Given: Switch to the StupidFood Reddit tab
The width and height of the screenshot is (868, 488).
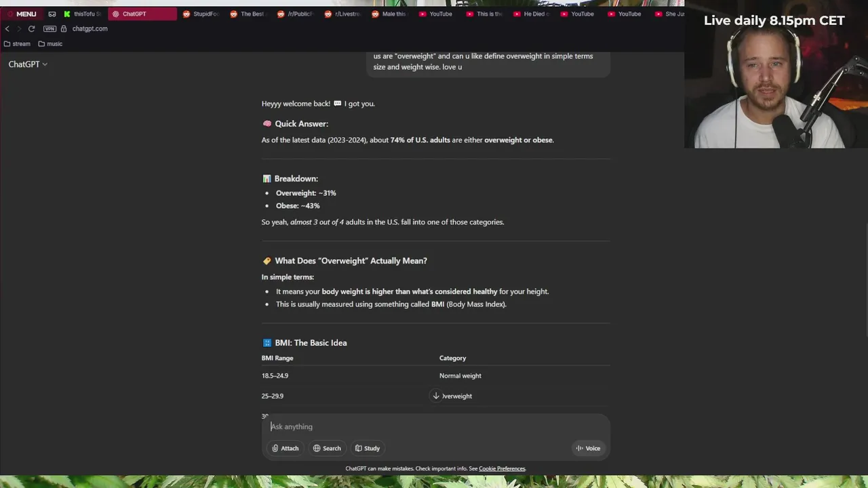Looking at the screenshot, I should [201, 14].
